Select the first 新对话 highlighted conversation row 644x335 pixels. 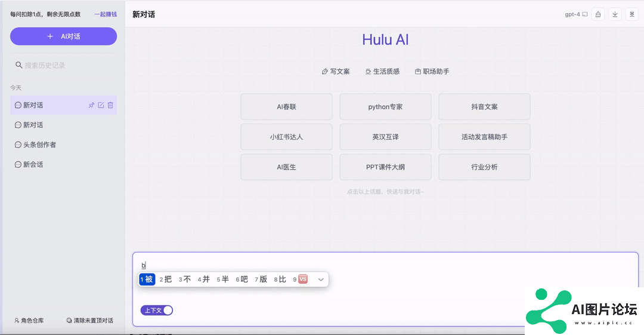[63, 105]
